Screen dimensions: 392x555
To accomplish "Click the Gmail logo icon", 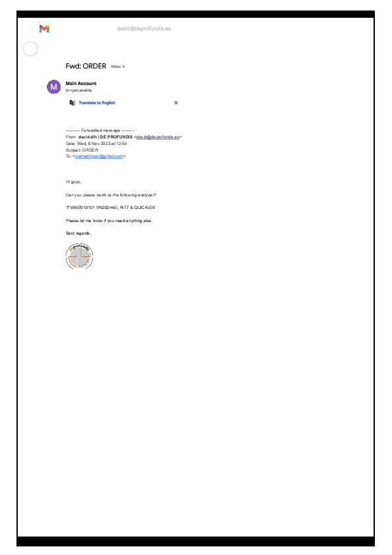I will point(44,28).
